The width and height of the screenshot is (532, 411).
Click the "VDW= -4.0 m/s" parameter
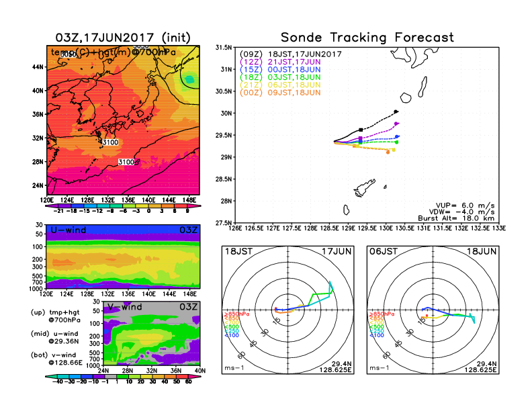coord(461,212)
